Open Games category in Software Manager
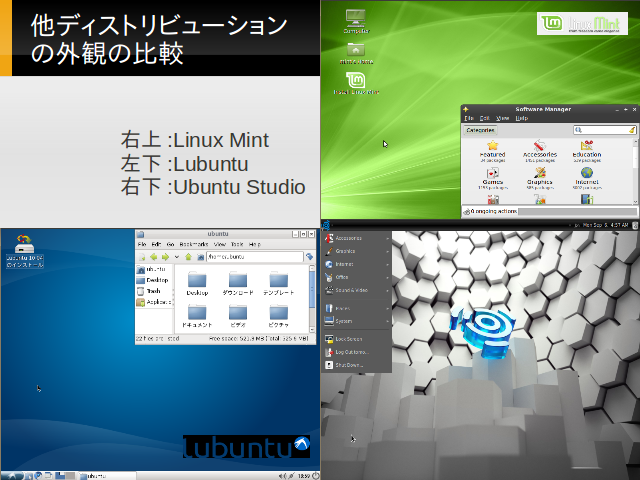 coord(493,178)
